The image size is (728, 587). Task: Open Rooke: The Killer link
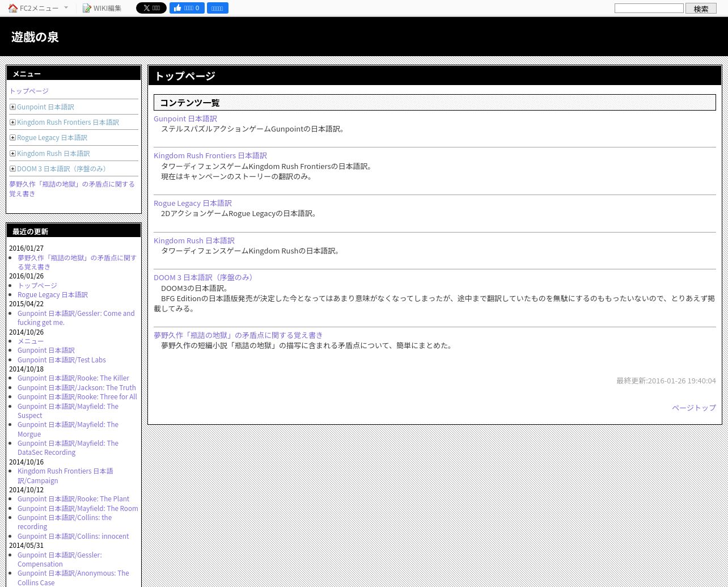pos(73,378)
